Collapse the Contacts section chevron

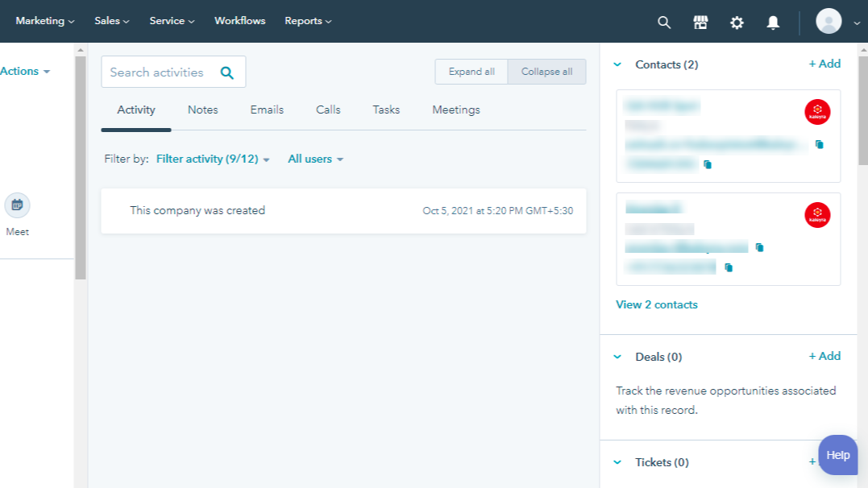(617, 64)
